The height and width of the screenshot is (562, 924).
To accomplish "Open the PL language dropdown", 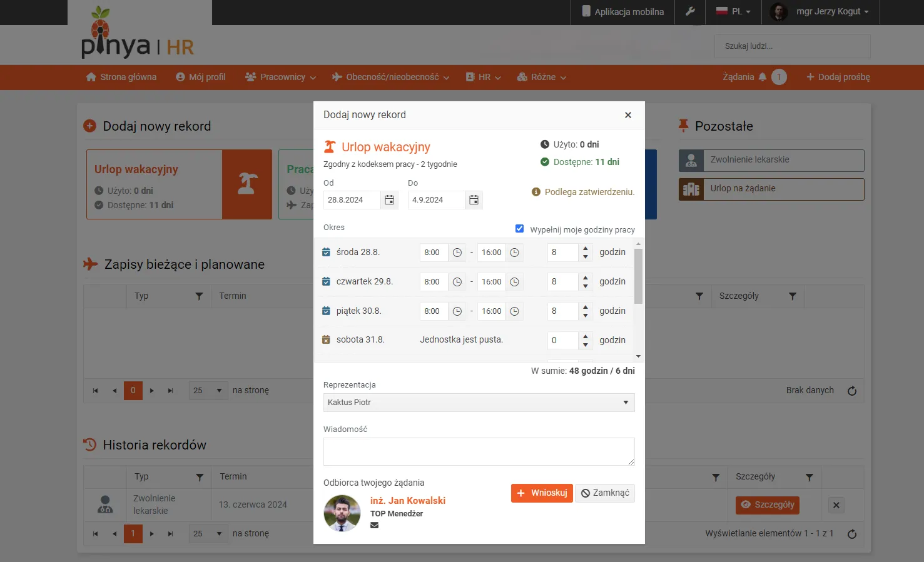I will click(x=733, y=11).
